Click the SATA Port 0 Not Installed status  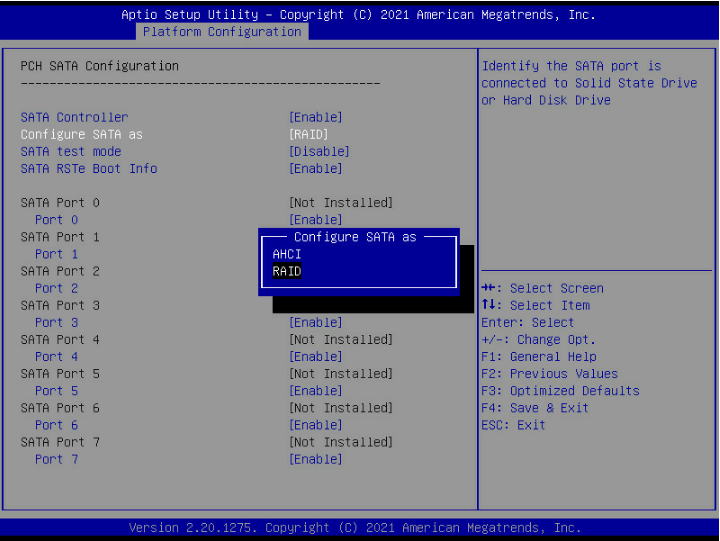tap(340, 203)
